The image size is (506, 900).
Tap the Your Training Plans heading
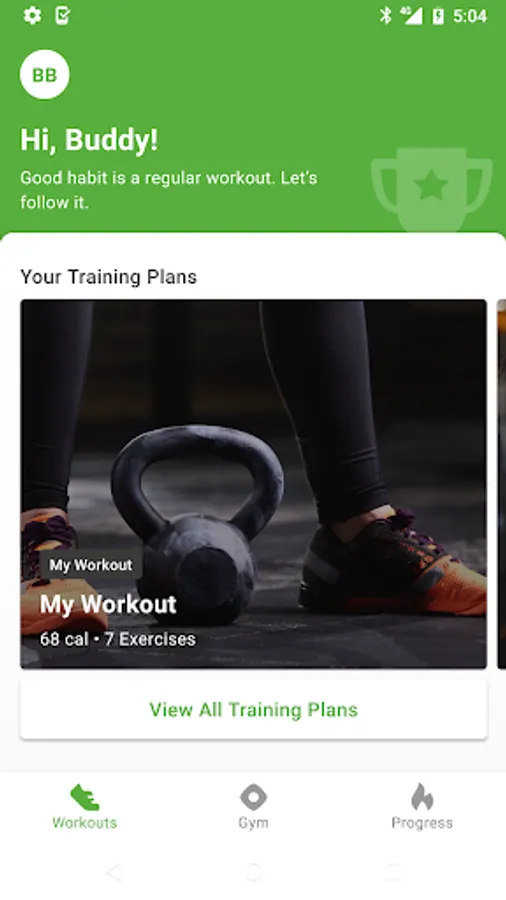pos(108,277)
